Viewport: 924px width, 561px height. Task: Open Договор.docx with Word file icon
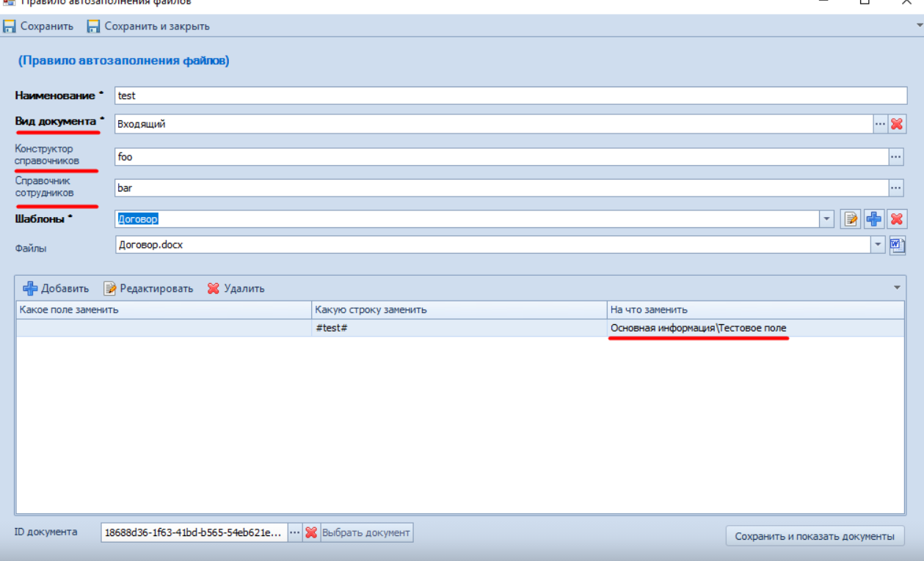(898, 245)
